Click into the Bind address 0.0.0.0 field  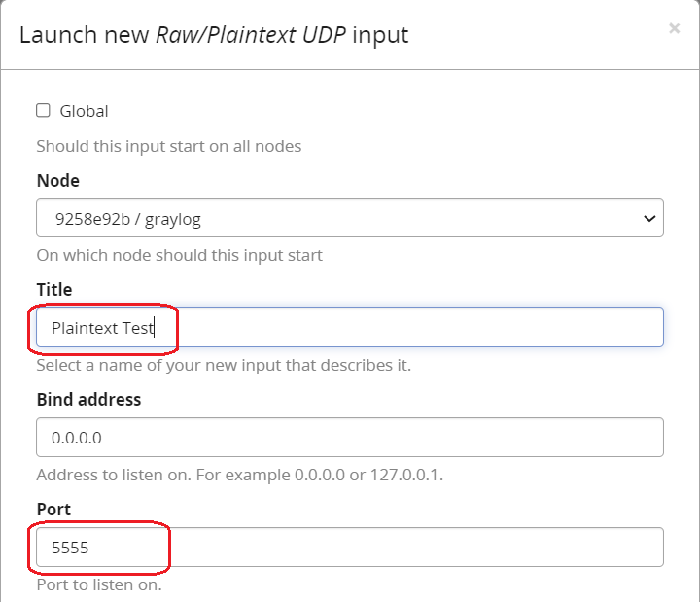click(350, 438)
